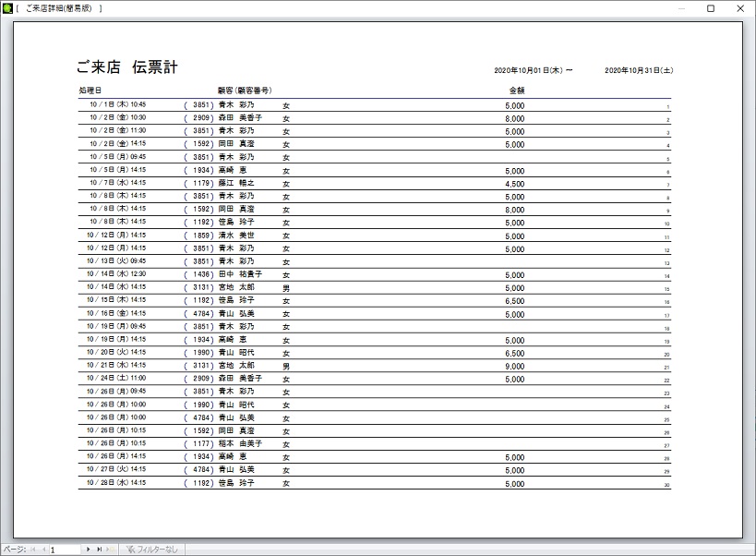Screen dimensions: 756x556
Task: Go to the previous page
Action: click(x=44, y=550)
